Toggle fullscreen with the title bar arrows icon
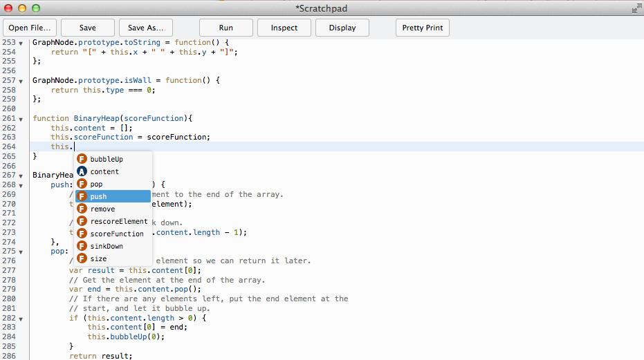Screen dimensions: 644x360 [x=636, y=8]
